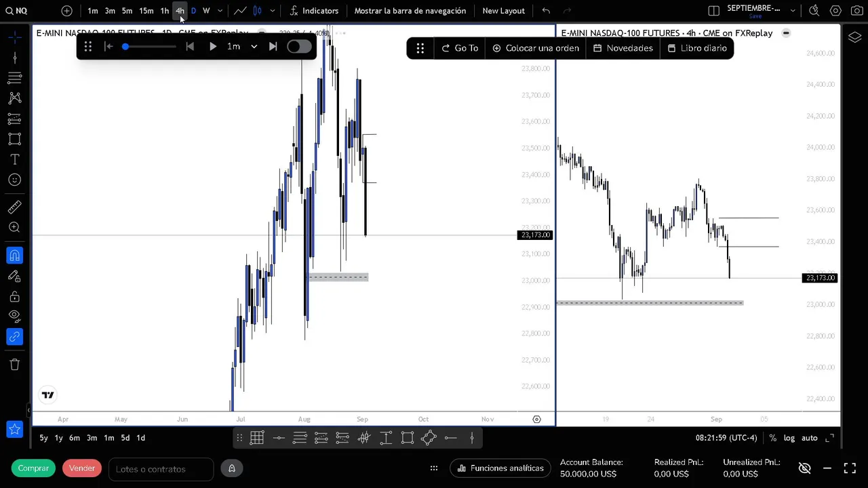Screen dimensions: 868x488
Task: Toggle stay in drawing mode pencil
Action: coord(14,276)
